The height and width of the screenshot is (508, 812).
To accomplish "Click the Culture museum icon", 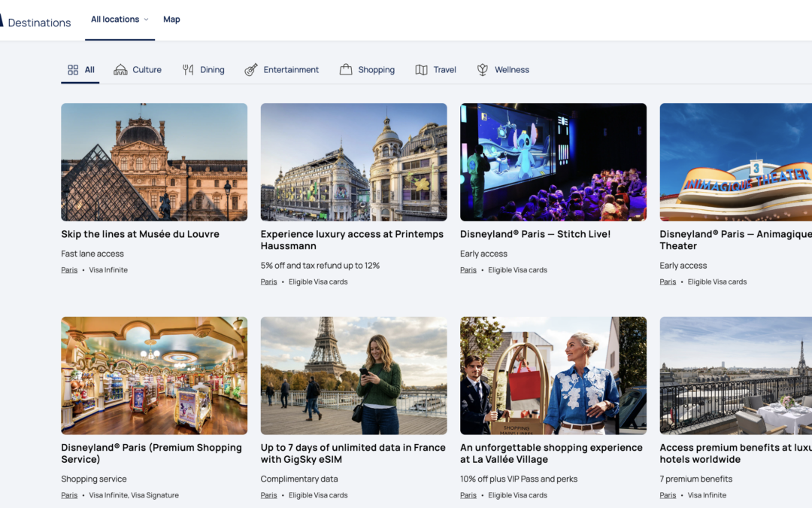I will tap(120, 69).
